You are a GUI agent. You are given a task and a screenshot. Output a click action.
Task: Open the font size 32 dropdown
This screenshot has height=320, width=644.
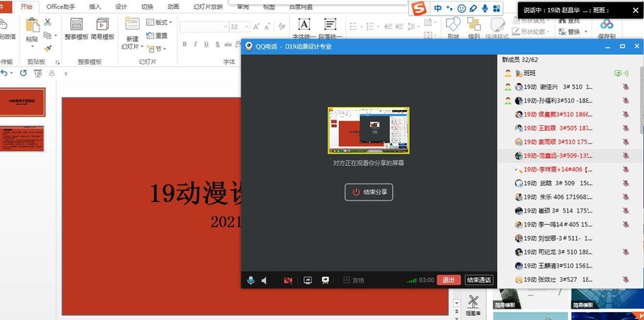click(x=246, y=27)
